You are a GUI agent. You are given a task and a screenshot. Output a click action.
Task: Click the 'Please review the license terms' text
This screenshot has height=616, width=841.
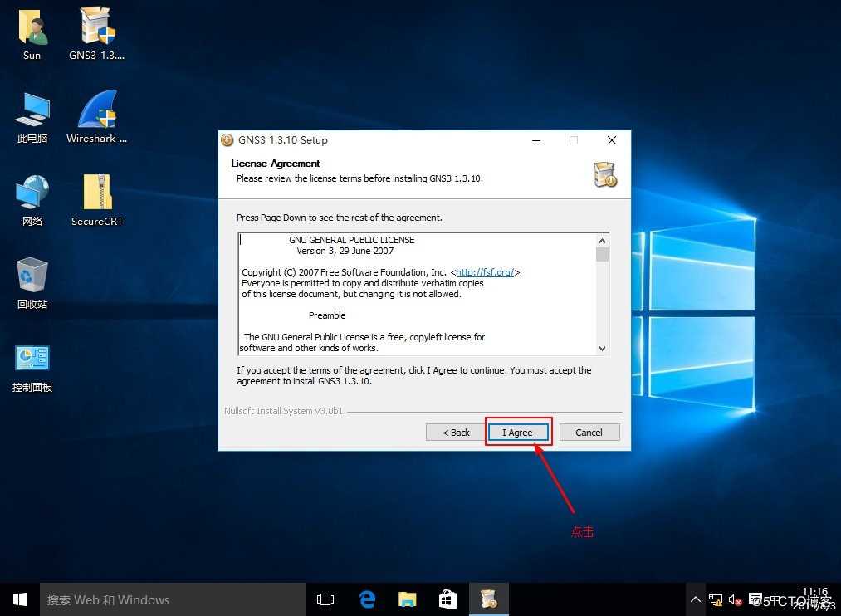coord(359,178)
